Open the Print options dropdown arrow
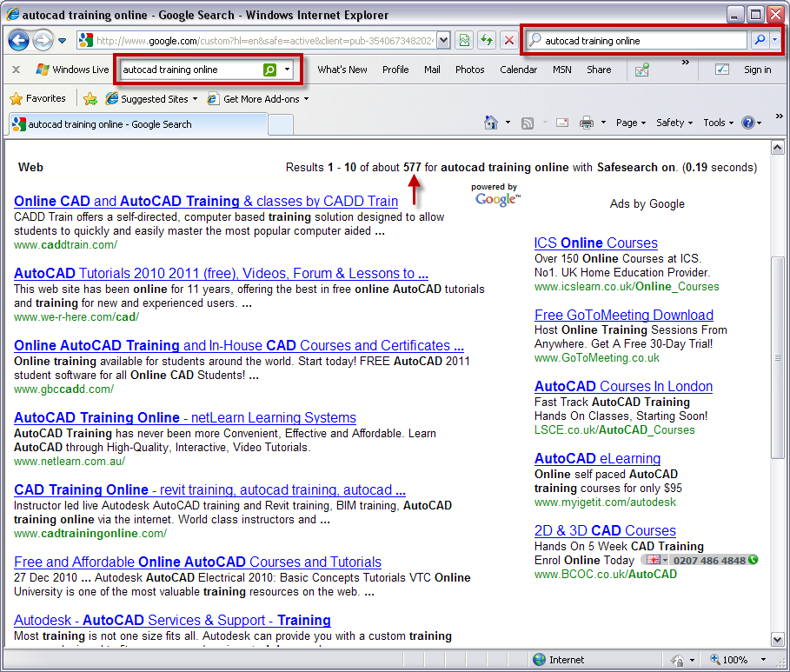Screen dimensions: 790x672 tap(604, 123)
